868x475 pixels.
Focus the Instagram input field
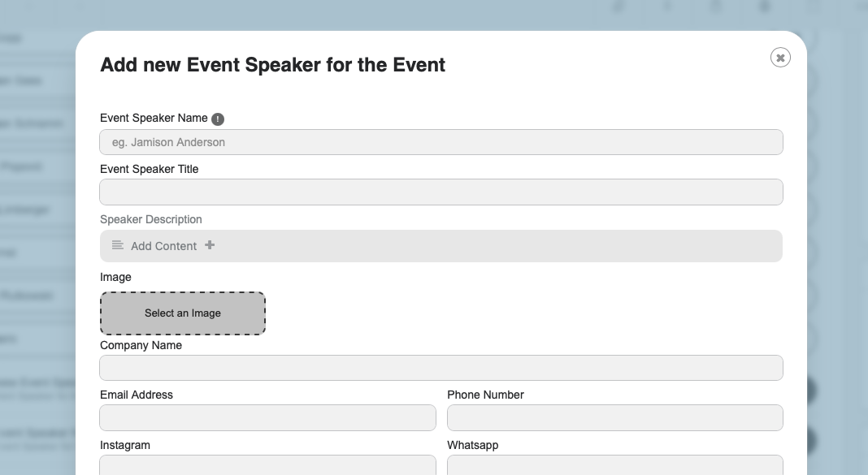click(268, 465)
